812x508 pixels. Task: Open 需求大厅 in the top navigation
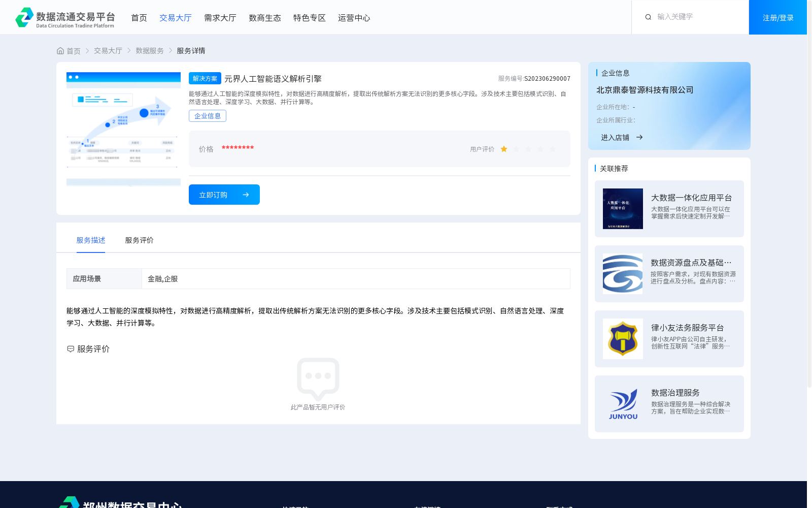click(220, 18)
